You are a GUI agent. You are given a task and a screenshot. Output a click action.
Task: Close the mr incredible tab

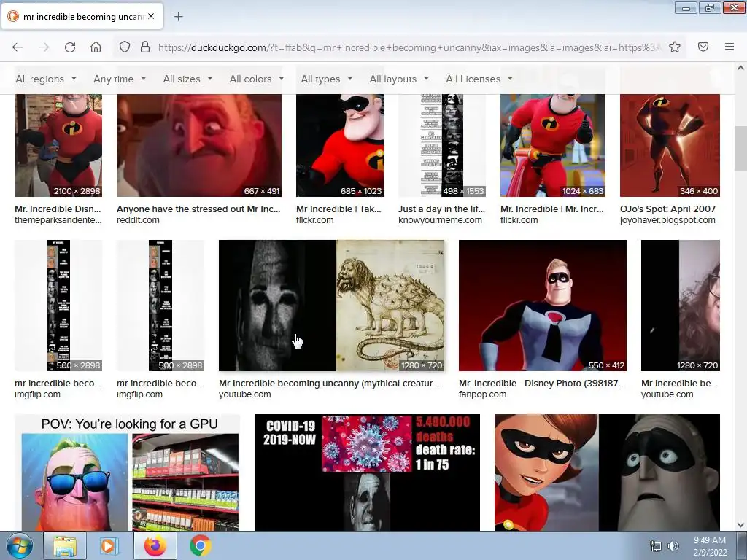pos(151,16)
